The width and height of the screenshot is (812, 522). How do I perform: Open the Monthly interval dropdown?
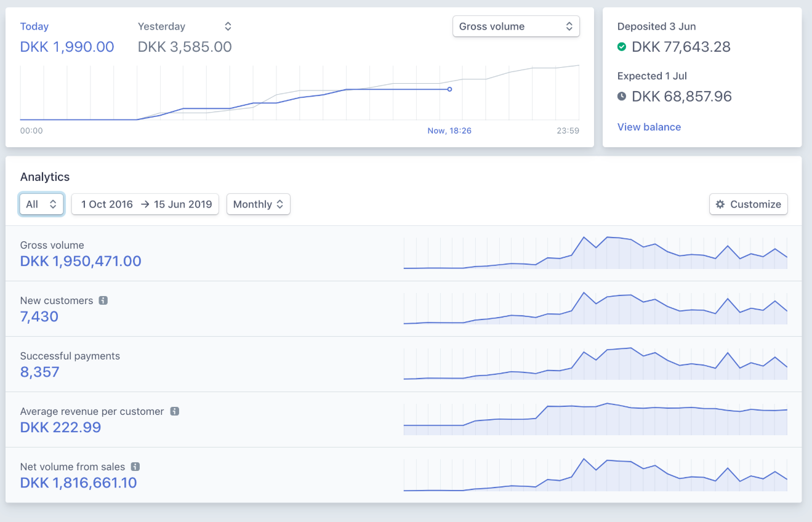258,204
